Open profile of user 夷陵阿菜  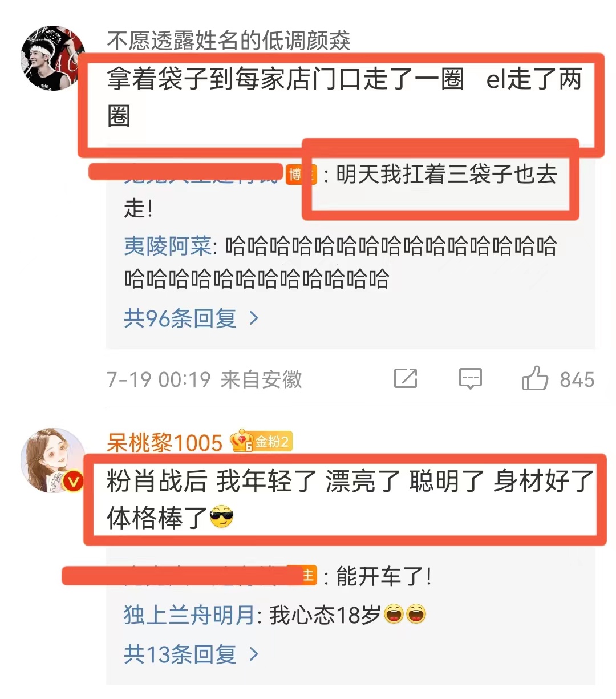click(x=168, y=246)
